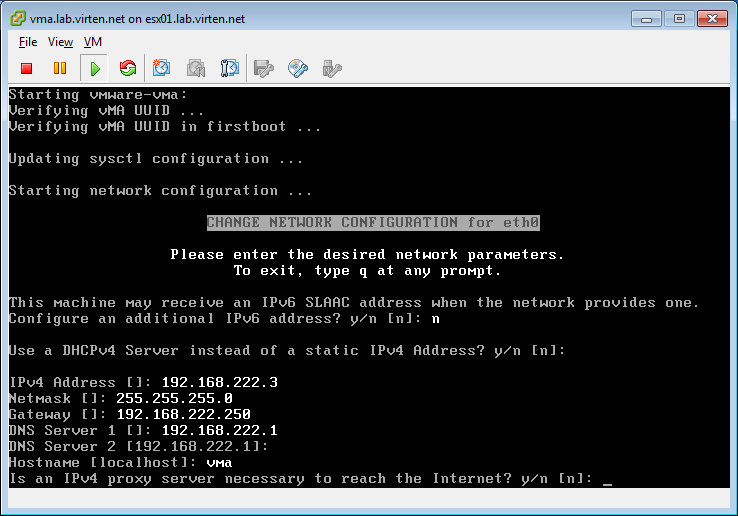Click the Gateway 192.168.222.250 line

(x=130, y=414)
